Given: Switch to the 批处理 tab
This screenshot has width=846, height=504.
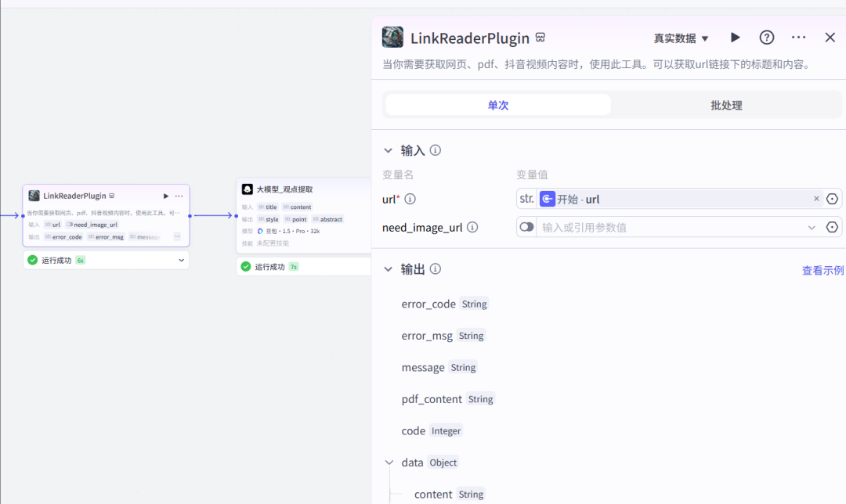Looking at the screenshot, I should click(725, 104).
